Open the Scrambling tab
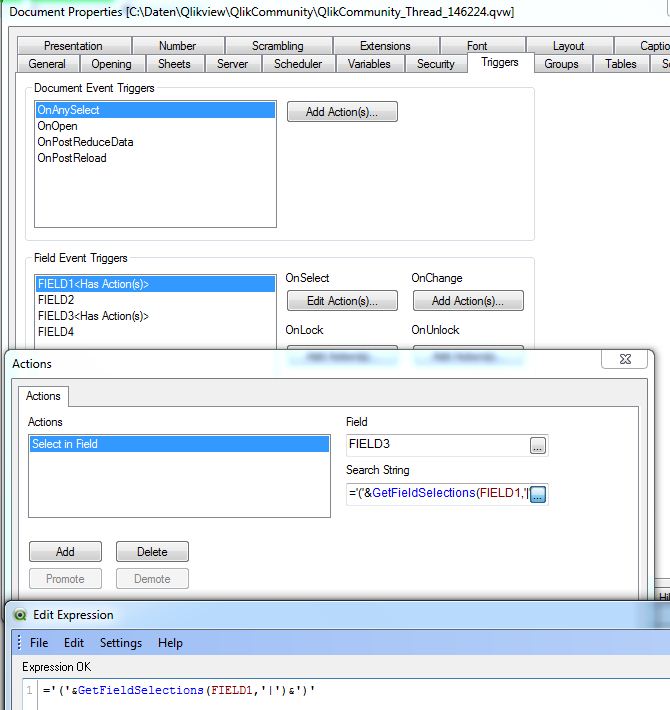The height and width of the screenshot is (710, 670). [x=278, y=46]
